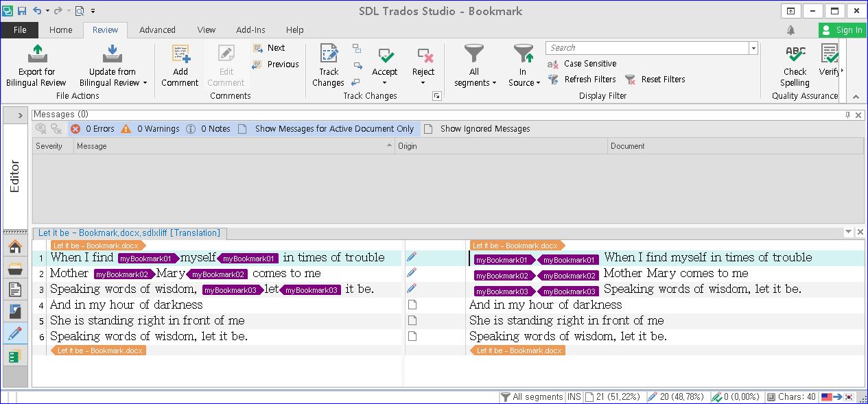Collapse the ribbon with the up chevron
This screenshot has width=868, height=404.
point(856,97)
